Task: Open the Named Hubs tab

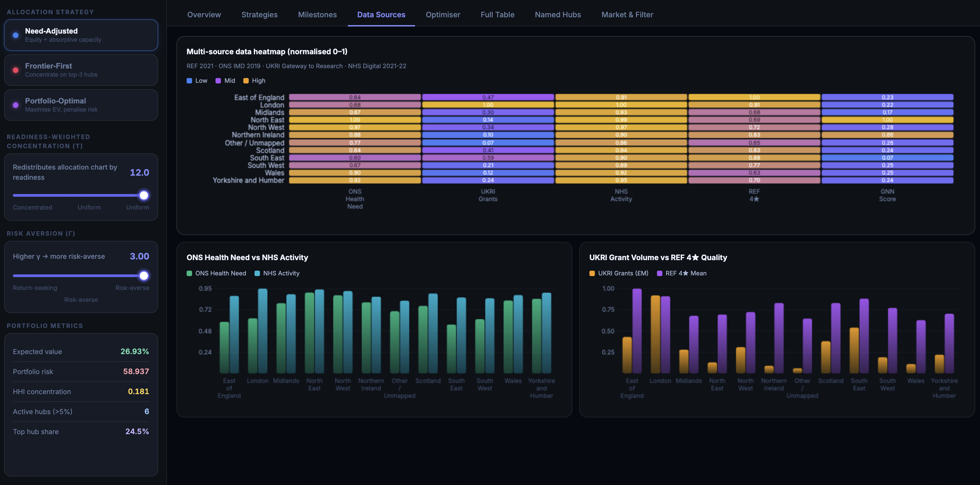Action: (558, 15)
